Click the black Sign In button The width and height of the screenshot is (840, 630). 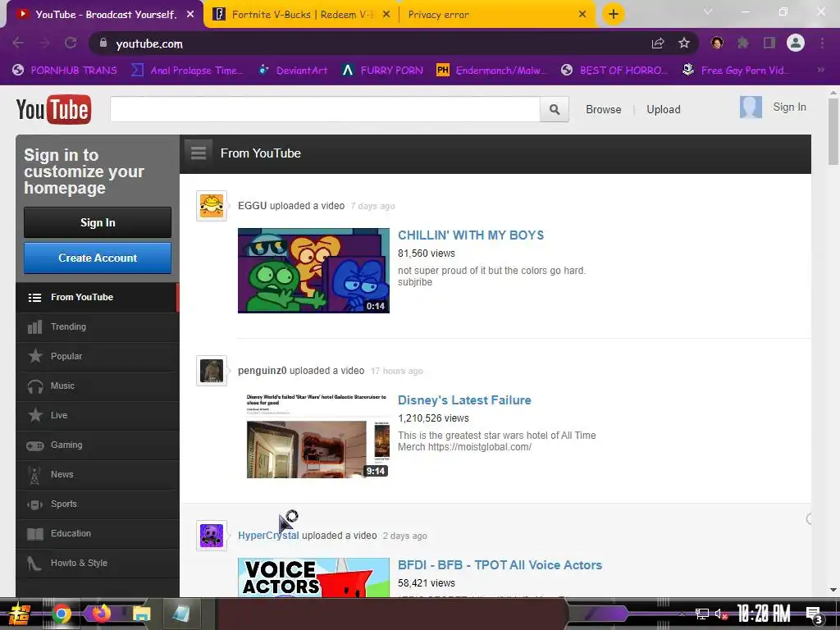pyautogui.click(x=98, y=222)
